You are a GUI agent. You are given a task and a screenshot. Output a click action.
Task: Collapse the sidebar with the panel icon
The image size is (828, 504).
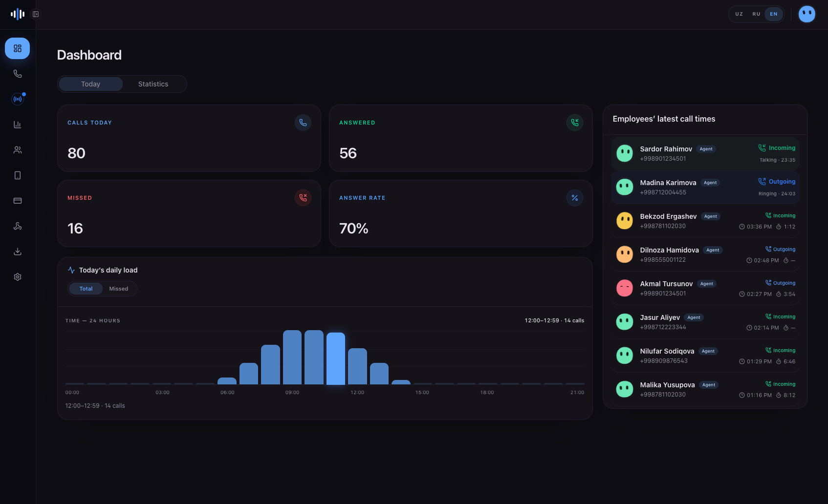[x=36, y=14]
